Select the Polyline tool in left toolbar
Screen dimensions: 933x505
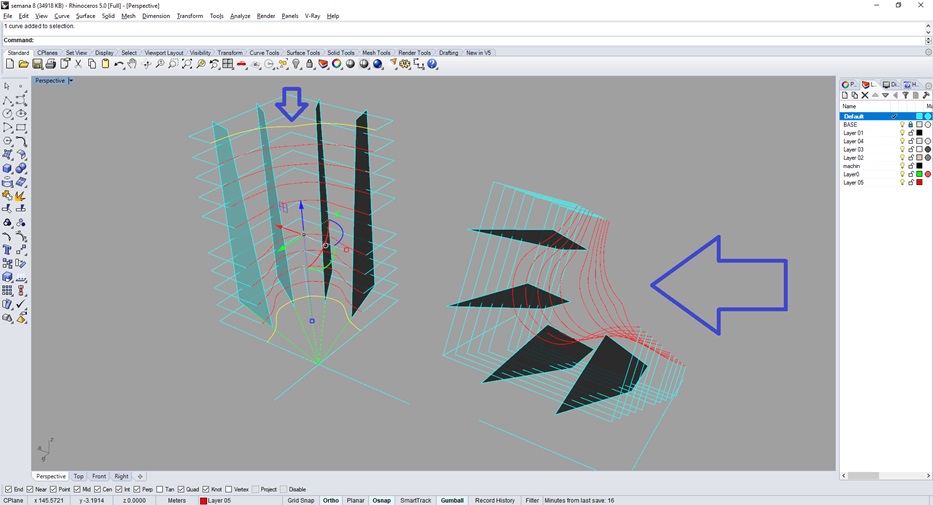[x=8, y=100]
